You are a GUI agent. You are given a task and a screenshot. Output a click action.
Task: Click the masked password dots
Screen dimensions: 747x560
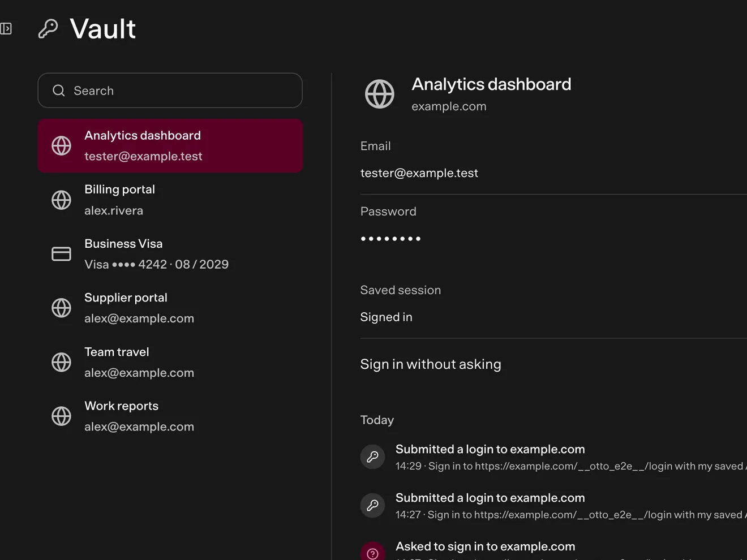coord(390,239)
